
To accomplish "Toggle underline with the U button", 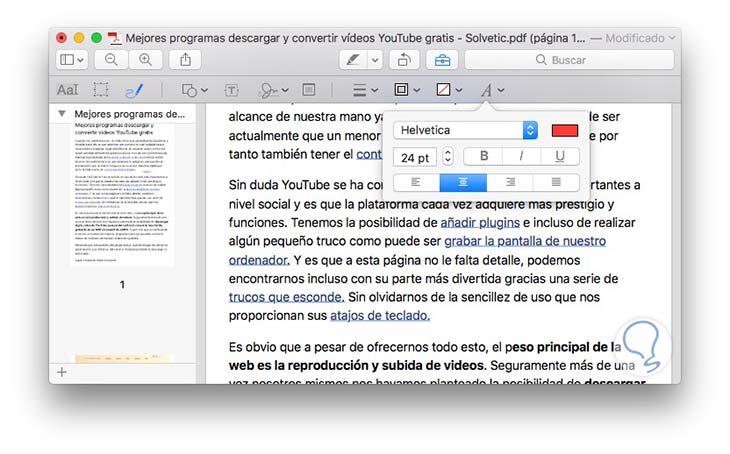I will click(560, 156).
